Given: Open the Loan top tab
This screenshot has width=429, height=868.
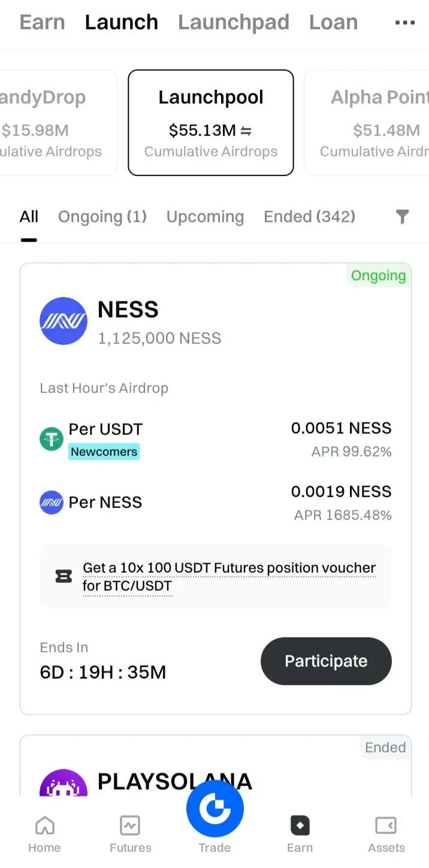Looking at the screenshot, I should tap(333, 23).
